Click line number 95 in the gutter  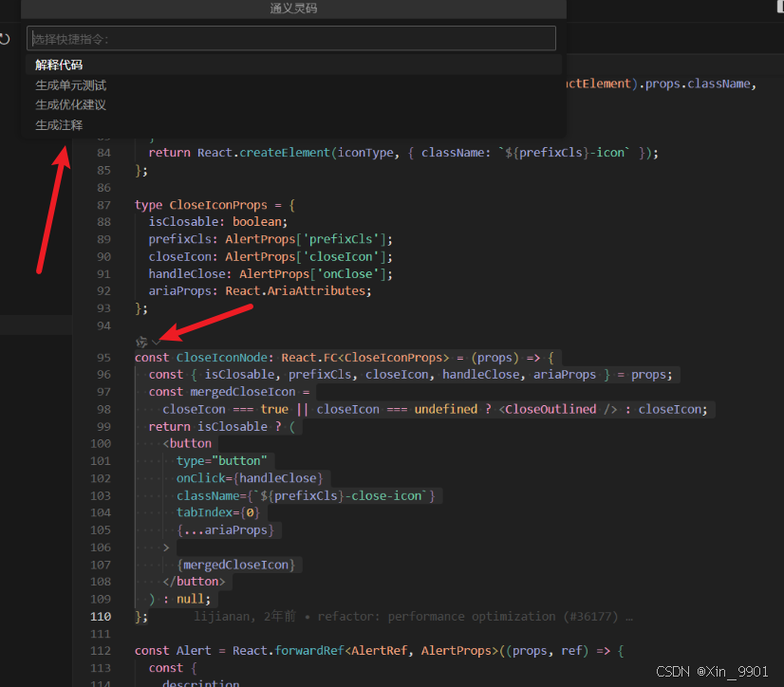(x=104, y=358)
